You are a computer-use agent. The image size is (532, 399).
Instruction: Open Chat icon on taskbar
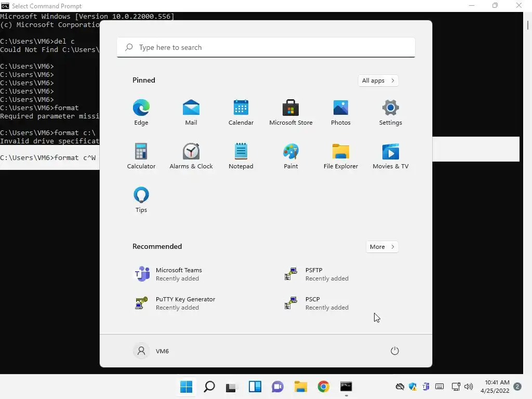(x=277, y=387)
